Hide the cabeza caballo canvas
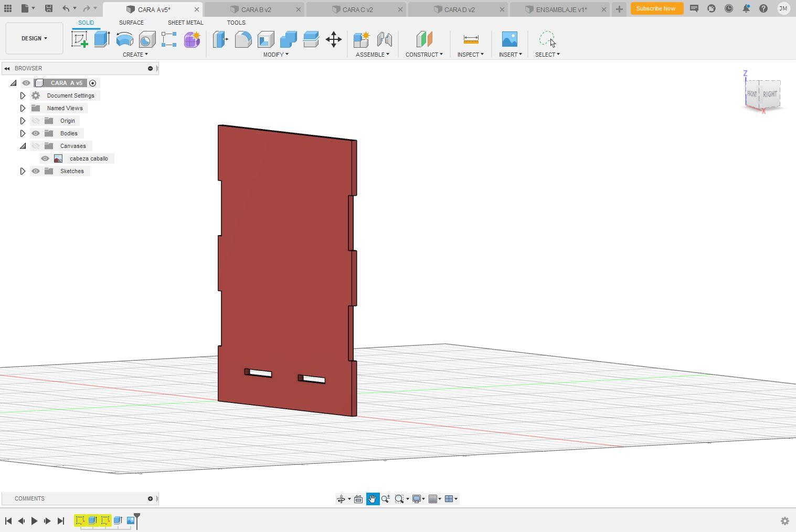The image size is (796, 532). click(45, 158)
